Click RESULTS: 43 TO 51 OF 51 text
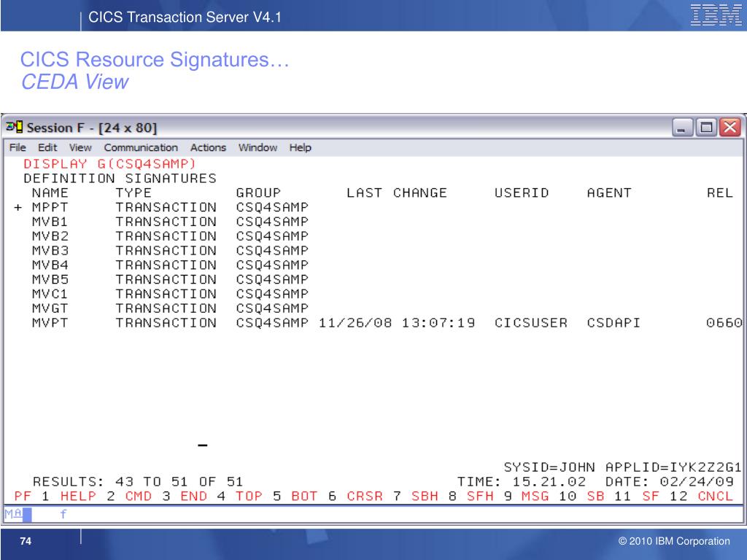Screen dimensions: 747x560 click(138, 482)
